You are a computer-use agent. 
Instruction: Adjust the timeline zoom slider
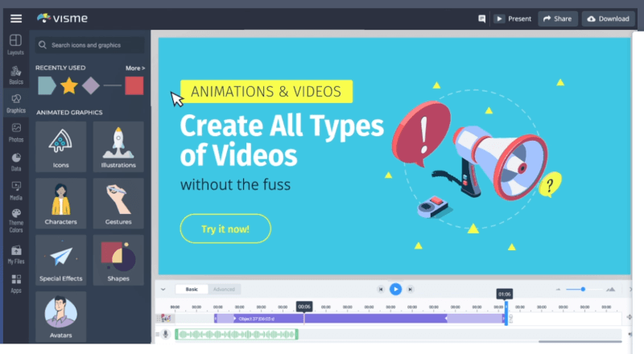tap(583, 289)
